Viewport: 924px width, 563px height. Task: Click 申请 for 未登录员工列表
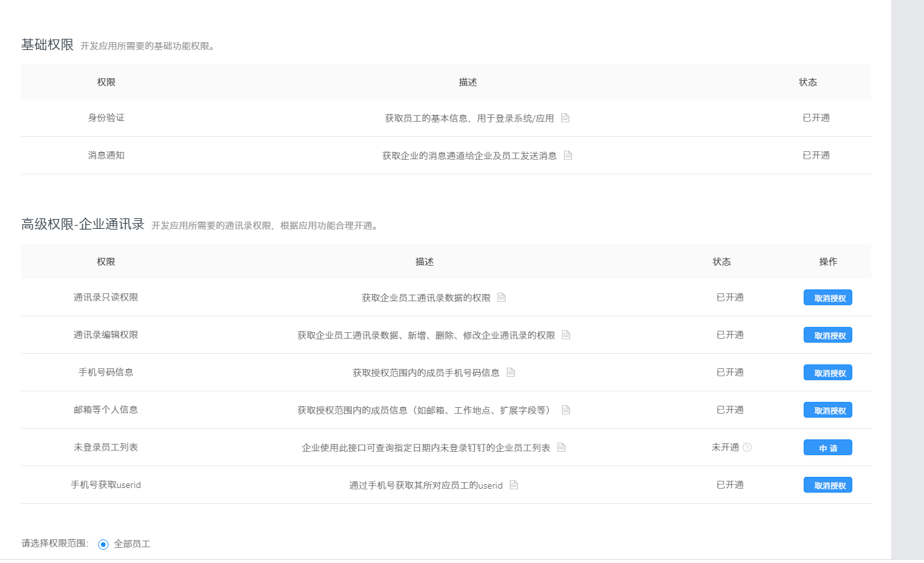[x=827, y=447]
